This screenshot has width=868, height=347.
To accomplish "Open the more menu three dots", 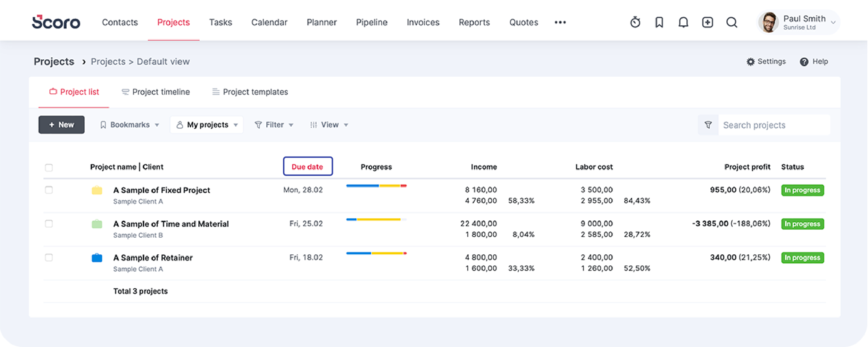I will click(x=560, y=22).
